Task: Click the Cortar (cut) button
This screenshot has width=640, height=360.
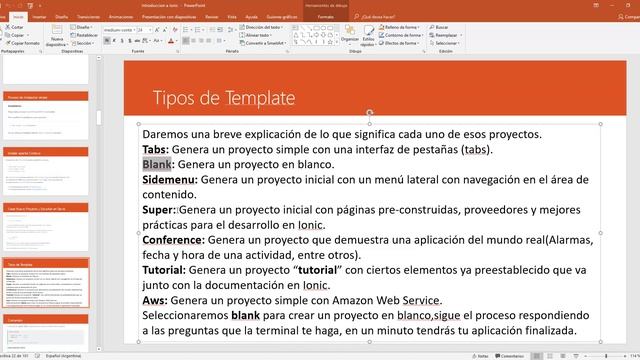Action: pos(15,27)
